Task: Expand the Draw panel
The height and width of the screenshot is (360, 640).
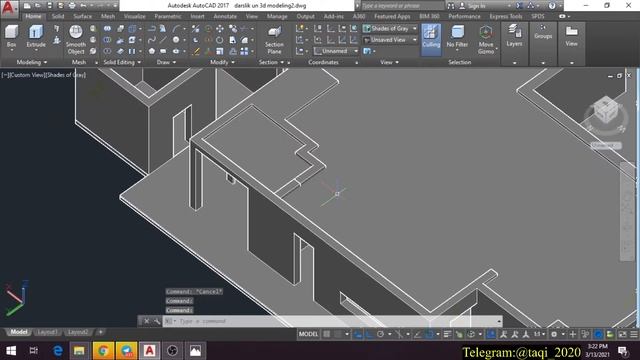Action: click(166, 62)
